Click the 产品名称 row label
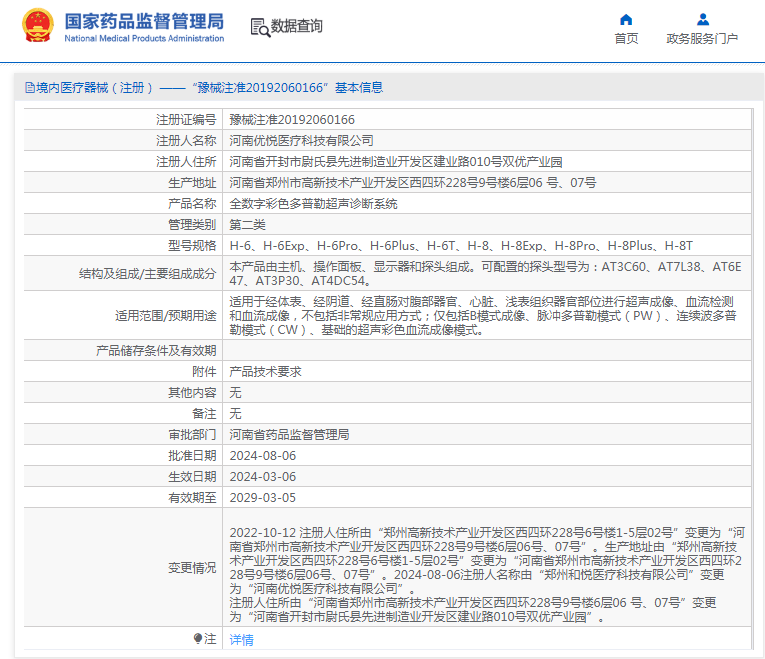The height and width of the screenshot is (659, 765). [x=192, y=203]
